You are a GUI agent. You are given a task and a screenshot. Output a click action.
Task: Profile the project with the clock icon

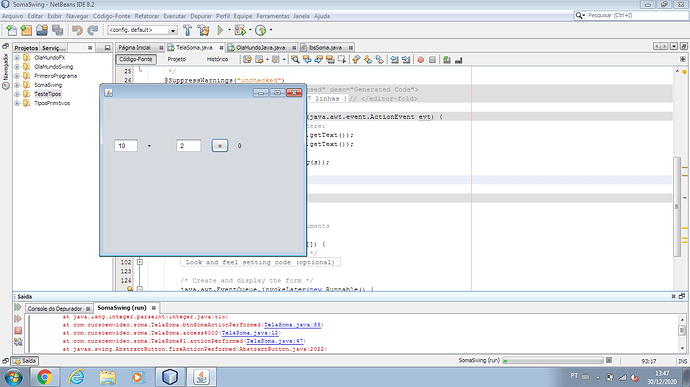261,30
